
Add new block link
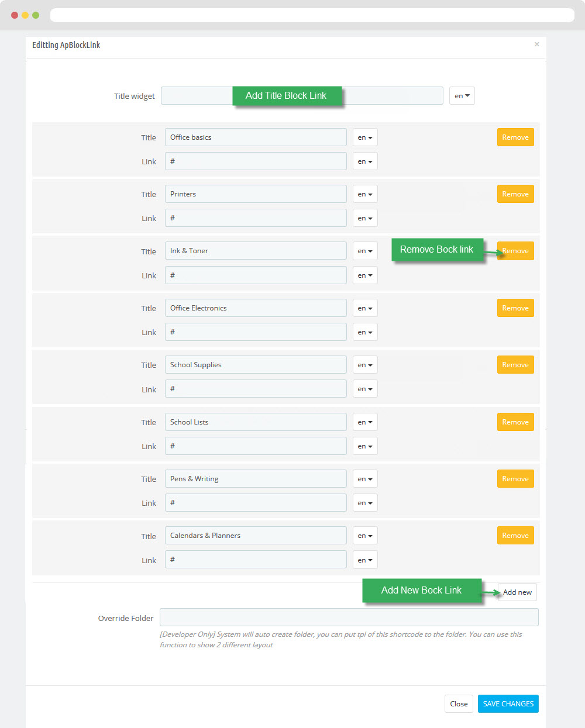517,592
